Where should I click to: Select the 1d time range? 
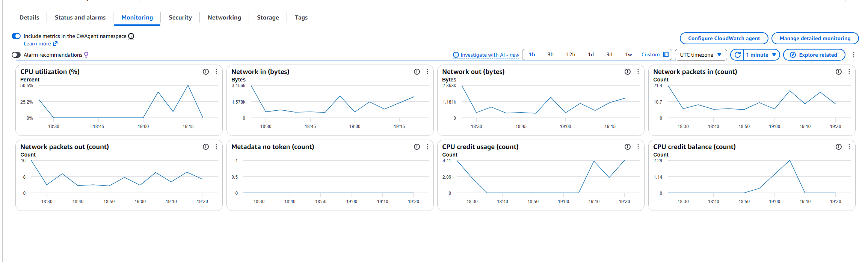(591, 54)
